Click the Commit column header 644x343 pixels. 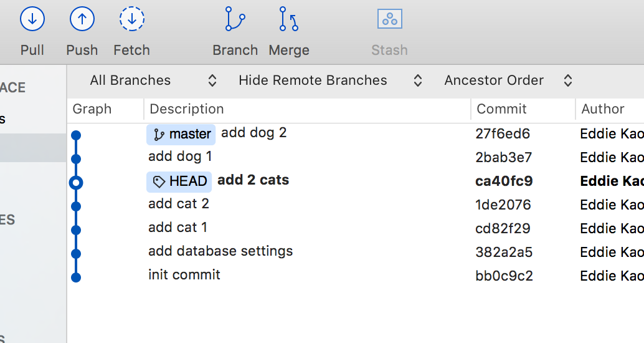[501, 109]
